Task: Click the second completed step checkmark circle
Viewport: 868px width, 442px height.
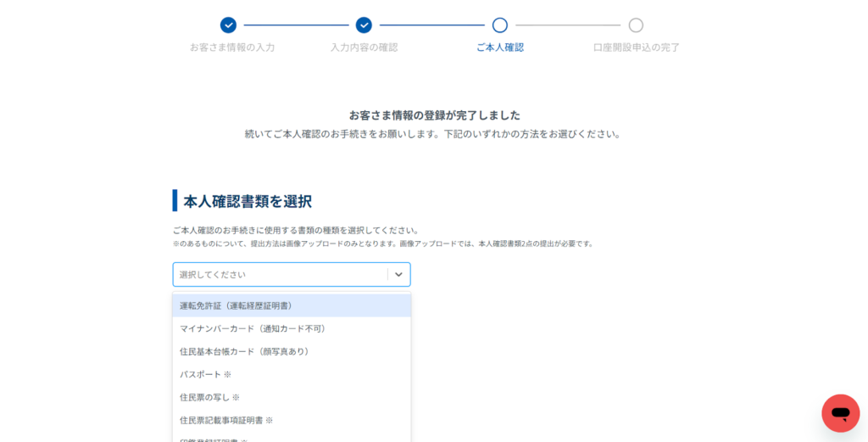Action: (364, 25)
